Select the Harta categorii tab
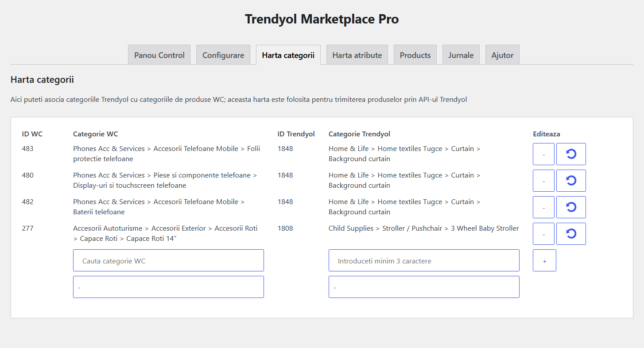 point(288,55)
